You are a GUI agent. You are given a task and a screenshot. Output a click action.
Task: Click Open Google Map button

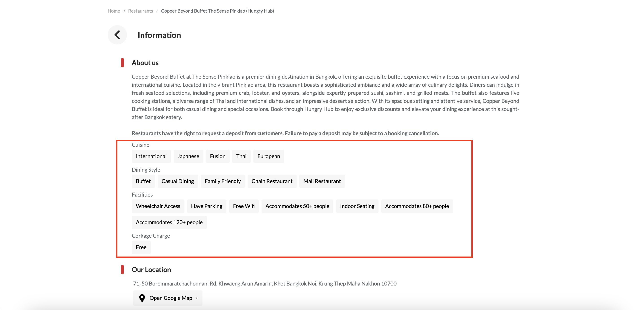pyautogui.click(x=168, y=298)
